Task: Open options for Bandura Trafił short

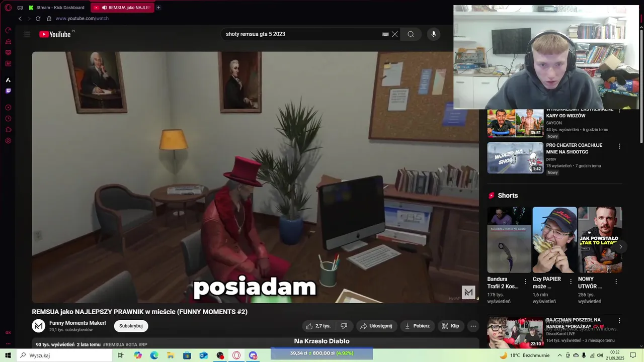Action: tap(525, 282)
